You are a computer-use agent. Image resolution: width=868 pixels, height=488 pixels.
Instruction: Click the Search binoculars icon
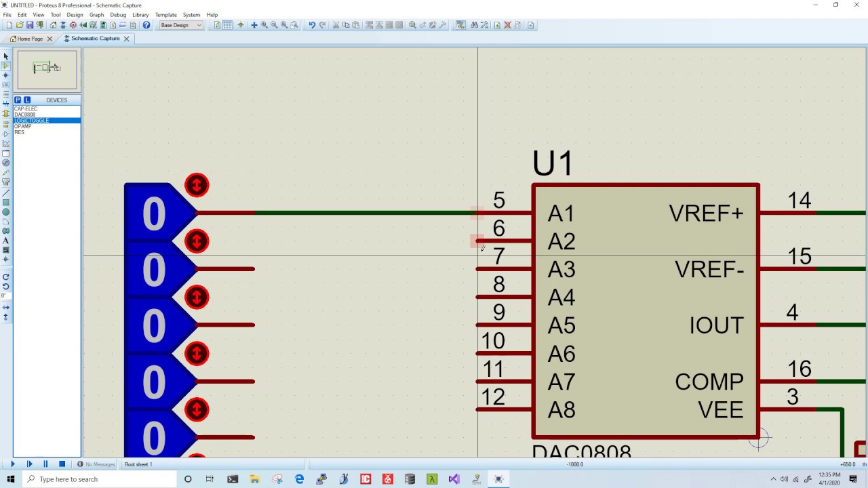tap(474, 25)
